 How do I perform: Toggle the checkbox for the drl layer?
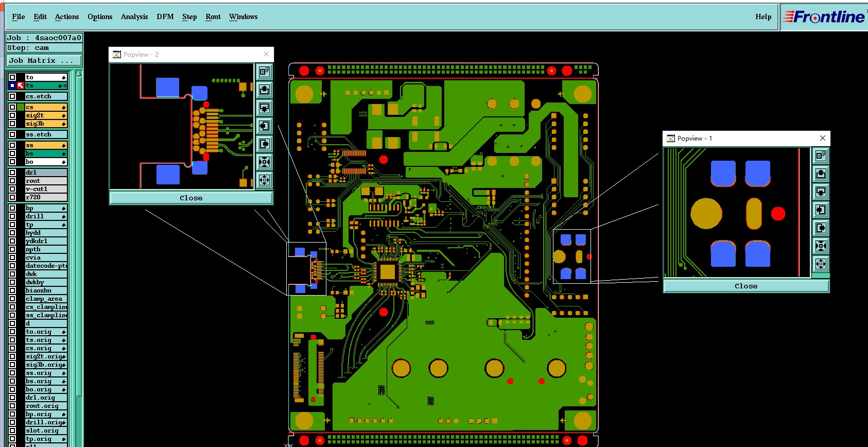12,173
